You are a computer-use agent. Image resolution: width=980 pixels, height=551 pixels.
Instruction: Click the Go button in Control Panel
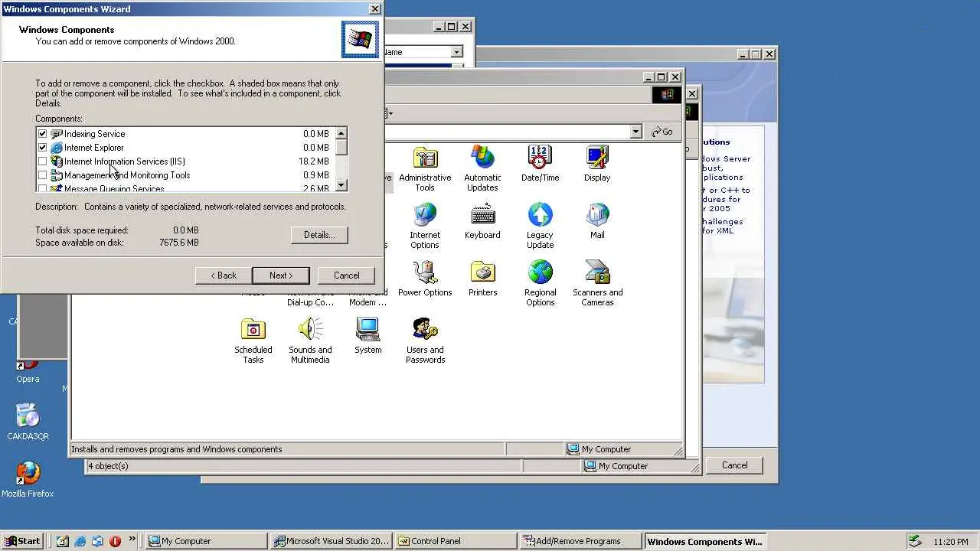(662, 132)
